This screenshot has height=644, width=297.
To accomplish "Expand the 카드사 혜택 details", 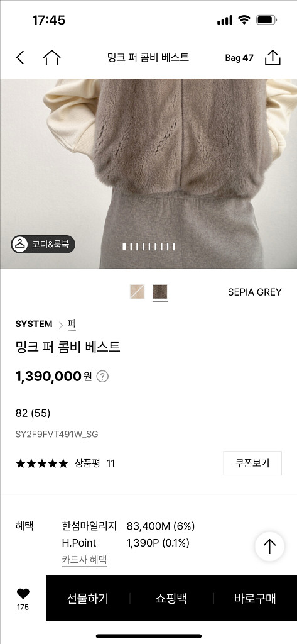I will tap(85, 560).
